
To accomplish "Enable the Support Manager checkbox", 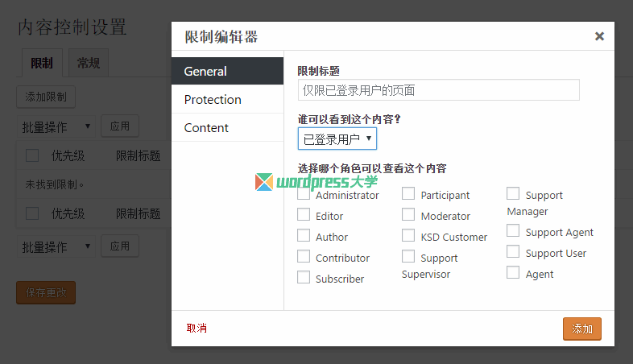I will tap(513, 194).
